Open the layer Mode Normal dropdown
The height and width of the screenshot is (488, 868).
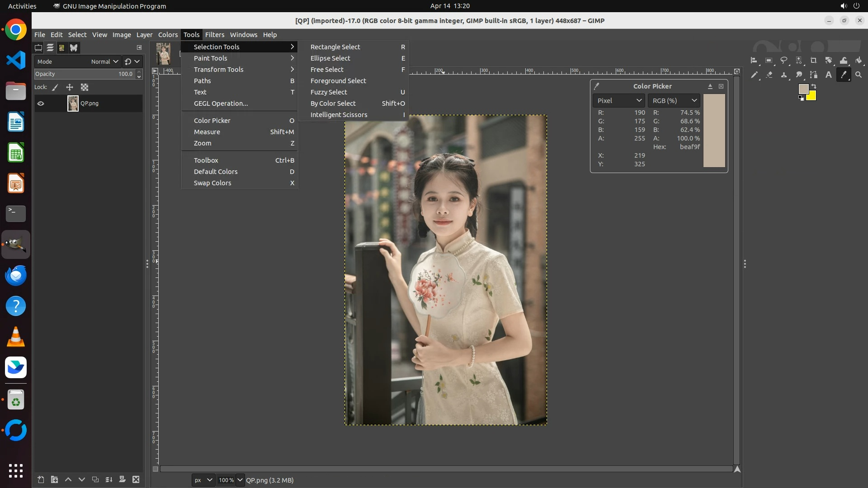click(104, 61)
